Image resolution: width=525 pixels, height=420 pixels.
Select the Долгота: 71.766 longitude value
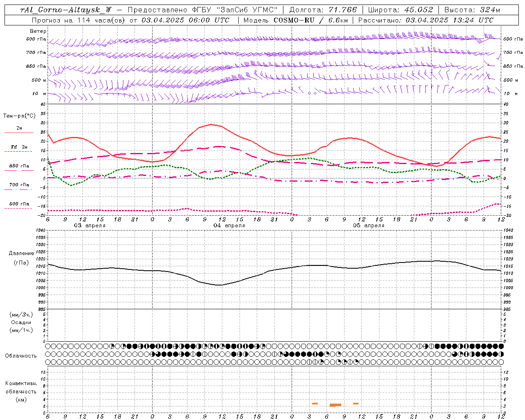click(x=323, y=10)
